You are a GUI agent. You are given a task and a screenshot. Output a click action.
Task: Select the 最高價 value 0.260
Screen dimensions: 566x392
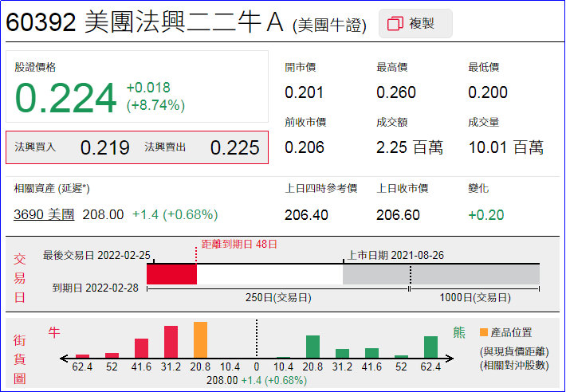(396, 92)
